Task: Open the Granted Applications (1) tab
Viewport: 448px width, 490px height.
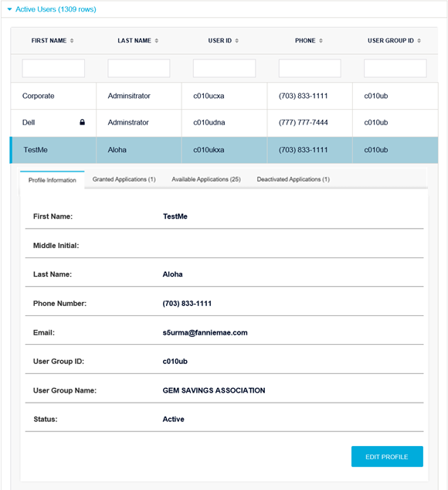Action: pyautogui.click(x=124, y=179)
